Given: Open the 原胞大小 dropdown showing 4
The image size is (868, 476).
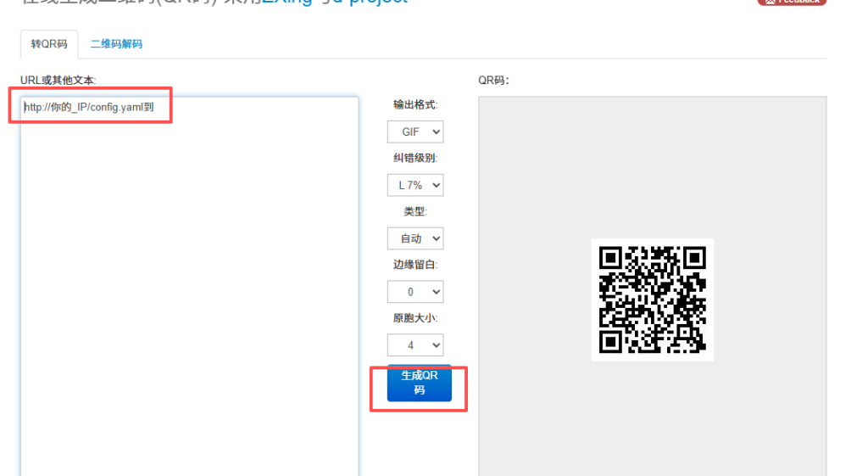Looking at the screenshot, I should point(415,345).
